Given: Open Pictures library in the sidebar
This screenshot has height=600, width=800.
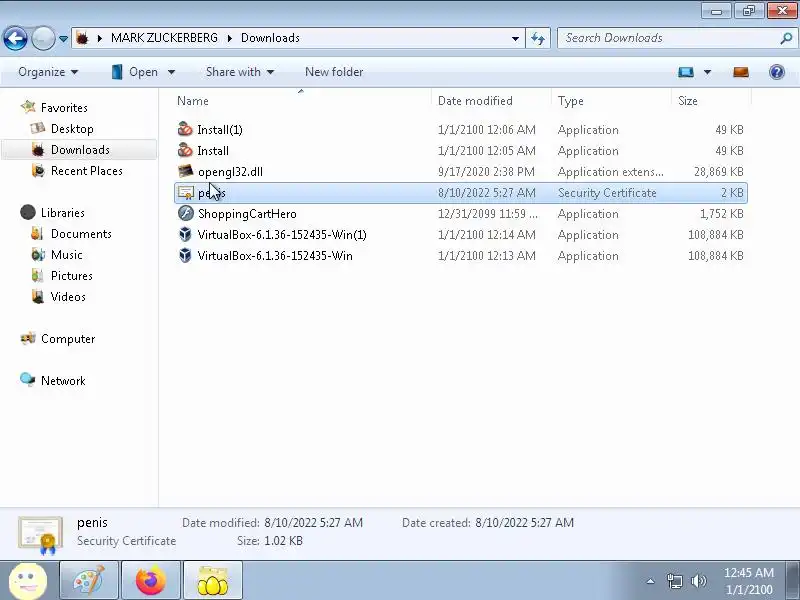Looking at the screenshot, I should (62, 276).
